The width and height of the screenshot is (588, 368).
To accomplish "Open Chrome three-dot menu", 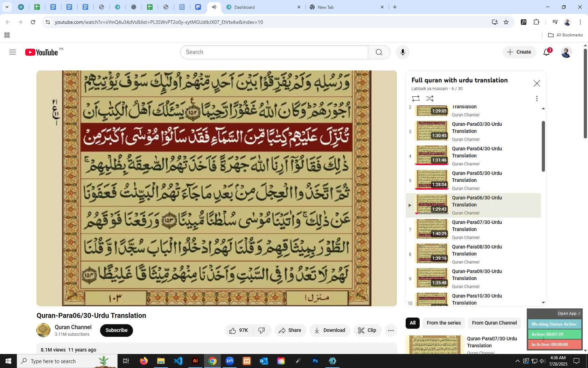I will click(580, 22).
